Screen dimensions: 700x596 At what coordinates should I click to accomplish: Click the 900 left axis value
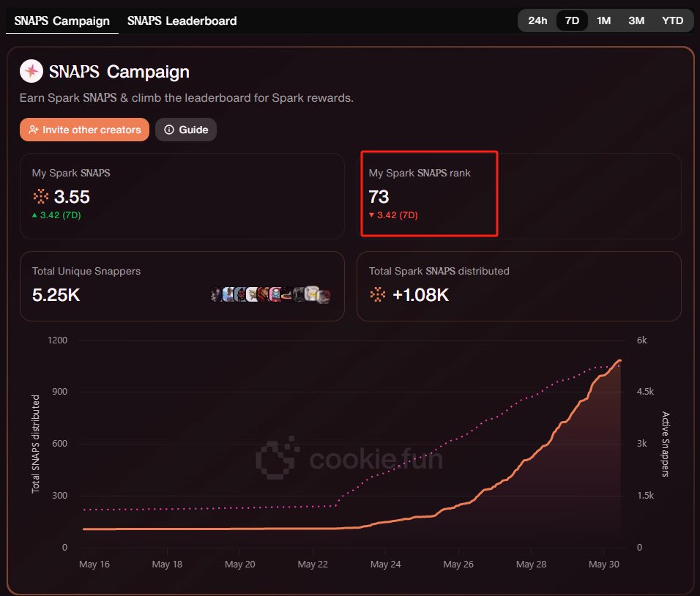(59, 392)
